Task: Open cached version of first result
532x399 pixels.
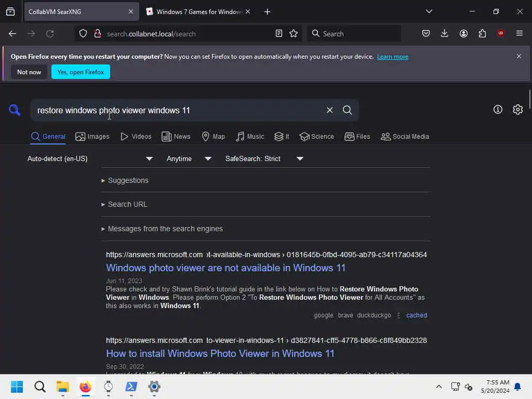Action: [416, 315]
